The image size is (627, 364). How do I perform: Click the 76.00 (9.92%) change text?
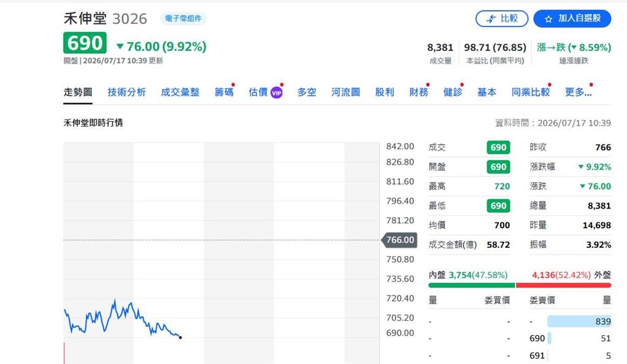click(x=167, y=46)
